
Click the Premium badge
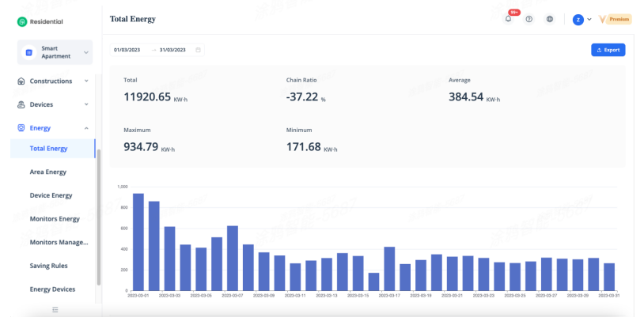[616, 19]
